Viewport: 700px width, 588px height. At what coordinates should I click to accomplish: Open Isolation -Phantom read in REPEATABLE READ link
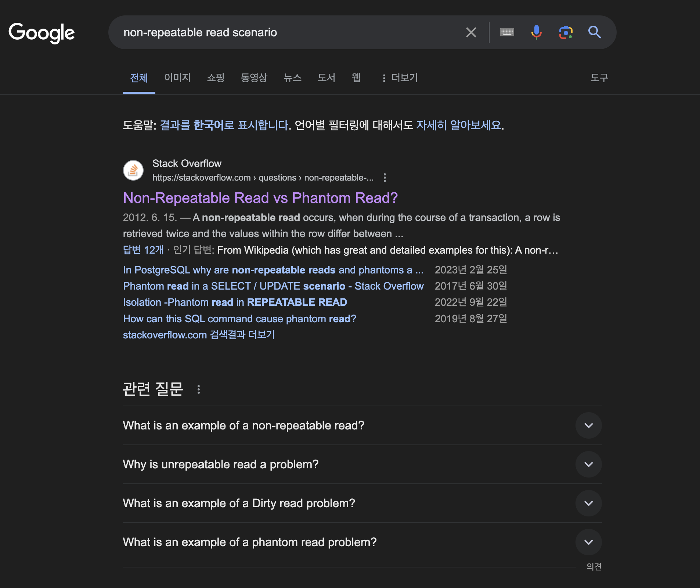pos(235,302)
